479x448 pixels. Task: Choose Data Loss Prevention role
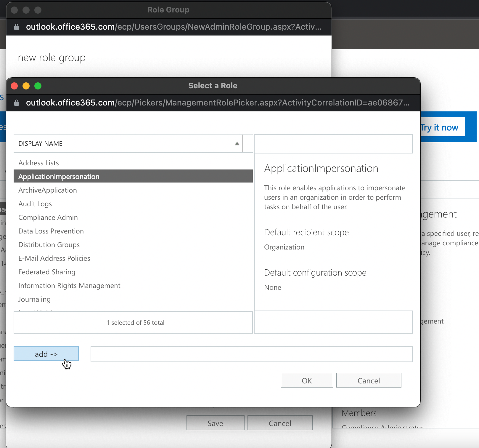click(x=51, y=231)
